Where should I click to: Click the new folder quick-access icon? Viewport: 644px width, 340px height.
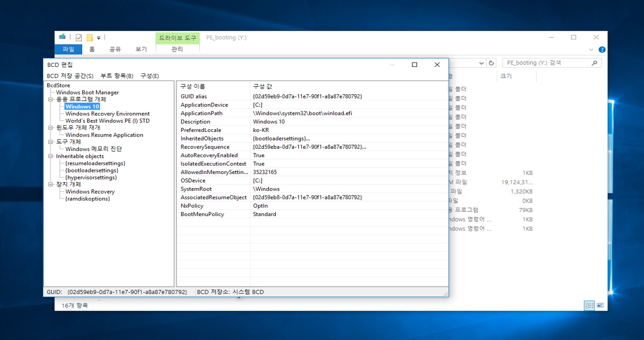pyautogui.click(x=90, y=38)
